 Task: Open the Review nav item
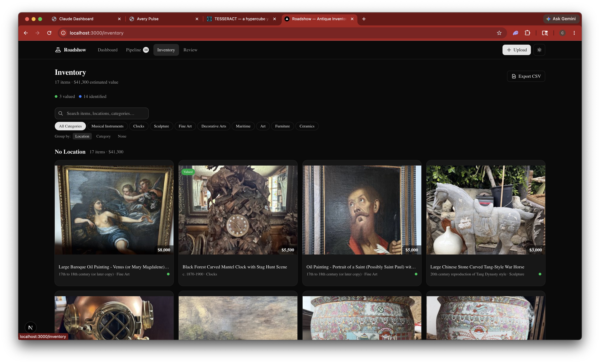coord(190,50)
